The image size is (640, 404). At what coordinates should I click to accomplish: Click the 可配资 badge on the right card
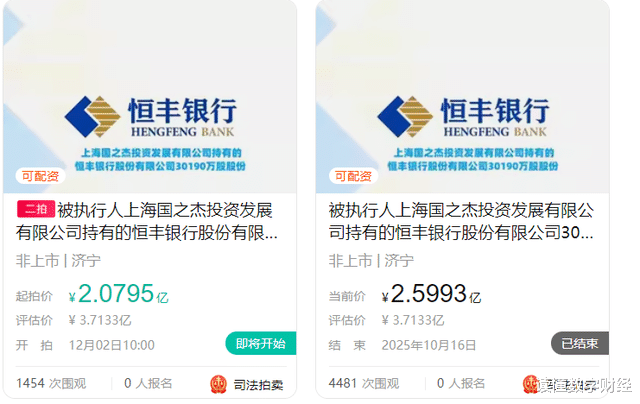tap(353, 176)
